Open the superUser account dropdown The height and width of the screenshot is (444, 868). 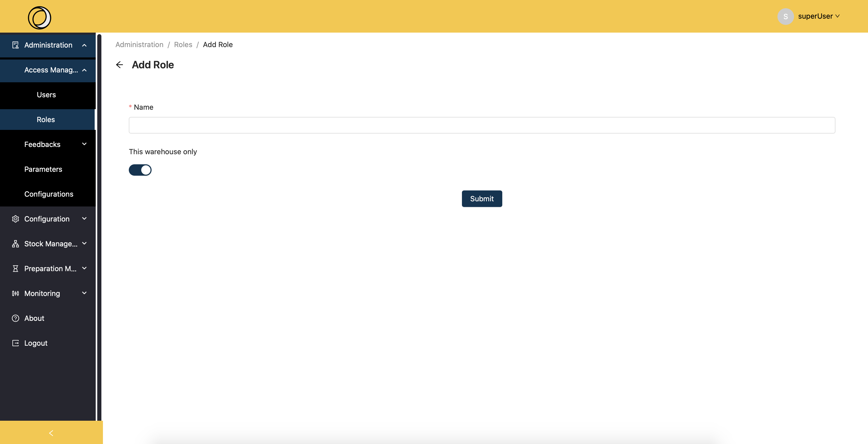(x=818, y=16)
